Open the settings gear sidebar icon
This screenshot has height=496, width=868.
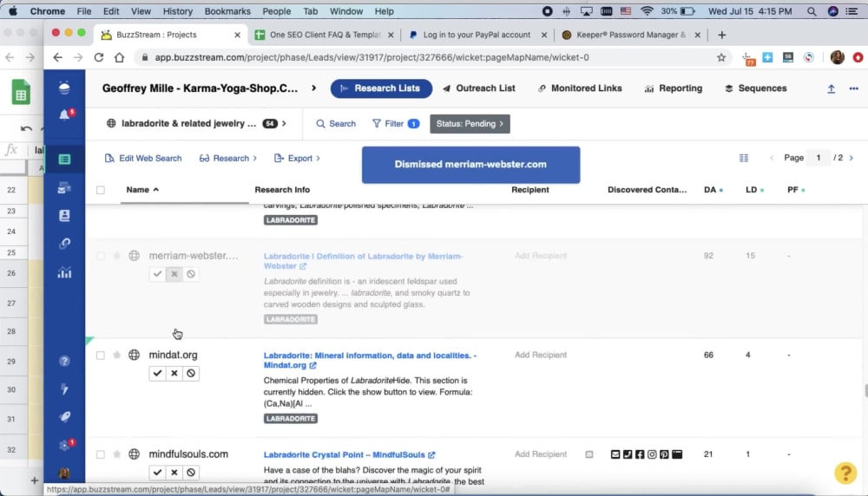(x=64, y=445)
